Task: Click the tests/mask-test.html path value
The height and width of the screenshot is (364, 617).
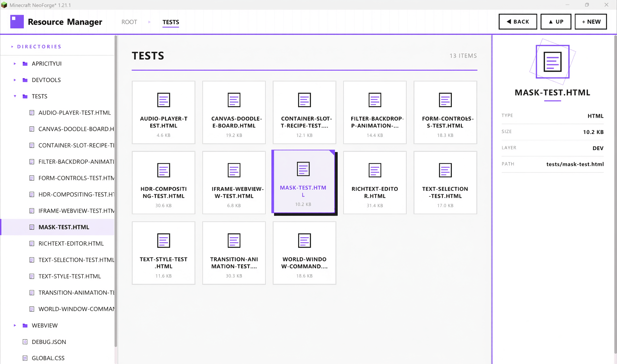Action: 575,164
